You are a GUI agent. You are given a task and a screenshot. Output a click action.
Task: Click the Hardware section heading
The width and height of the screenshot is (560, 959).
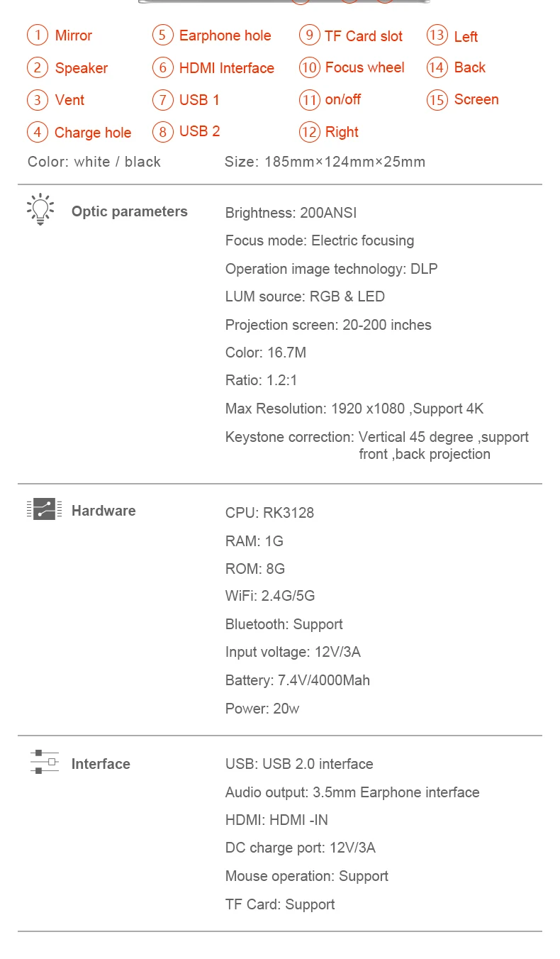point(103,511)
